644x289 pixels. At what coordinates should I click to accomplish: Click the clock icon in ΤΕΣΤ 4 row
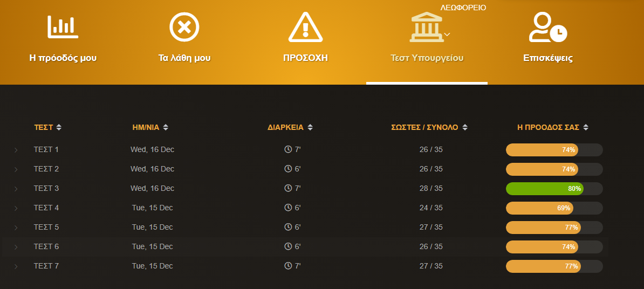(288, 208)
